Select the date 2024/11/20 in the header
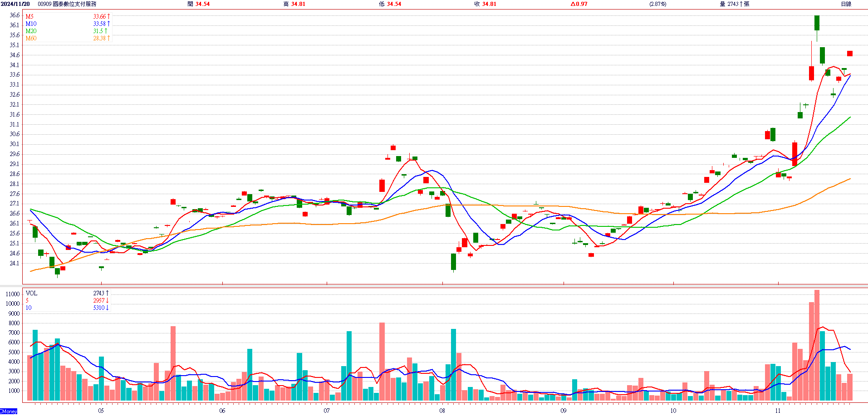The width and height of the screenshot is (868, 416). [x=15, y=4]
